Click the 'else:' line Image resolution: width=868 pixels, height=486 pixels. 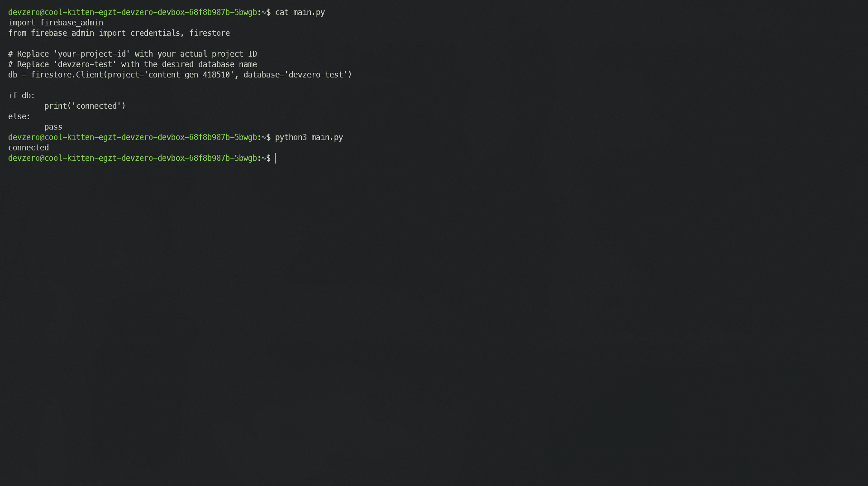[x=19, y=116]
